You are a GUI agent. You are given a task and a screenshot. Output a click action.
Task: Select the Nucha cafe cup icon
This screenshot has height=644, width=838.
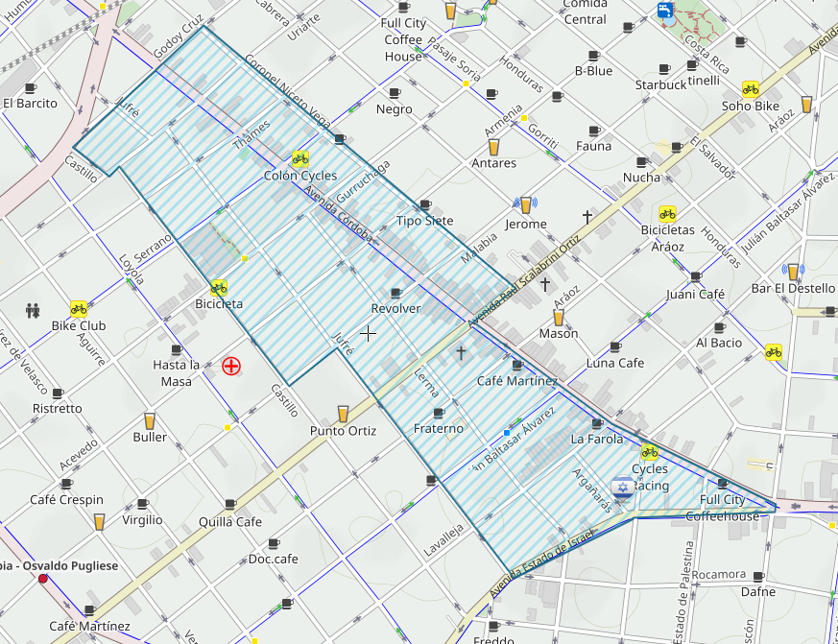coord(642,162)
